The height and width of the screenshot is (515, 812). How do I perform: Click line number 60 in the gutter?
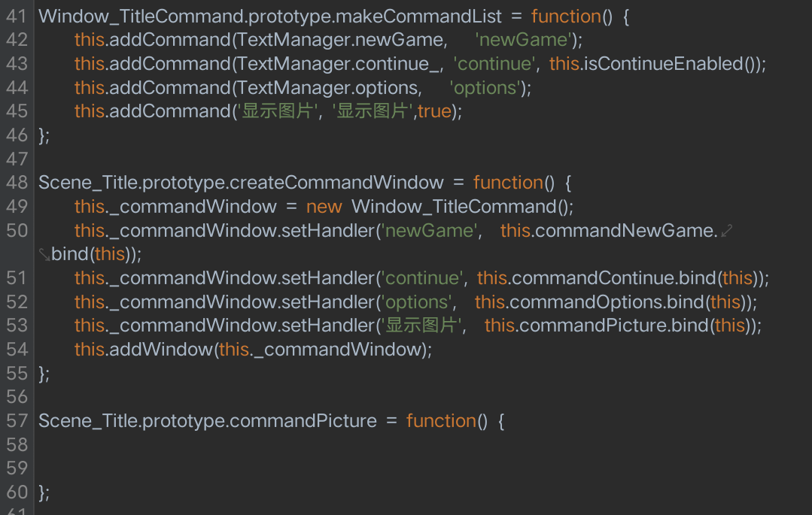coord(17,492)
